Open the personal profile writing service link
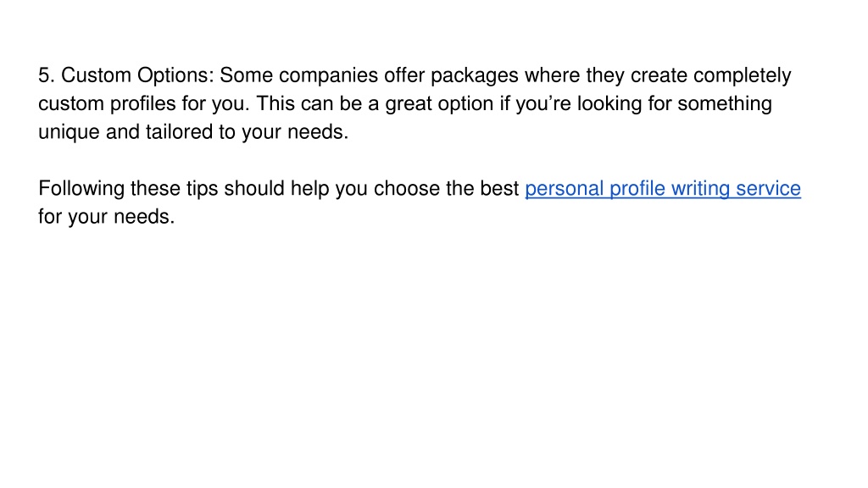Viewport: 868px width, 488px height. point(663,189)
